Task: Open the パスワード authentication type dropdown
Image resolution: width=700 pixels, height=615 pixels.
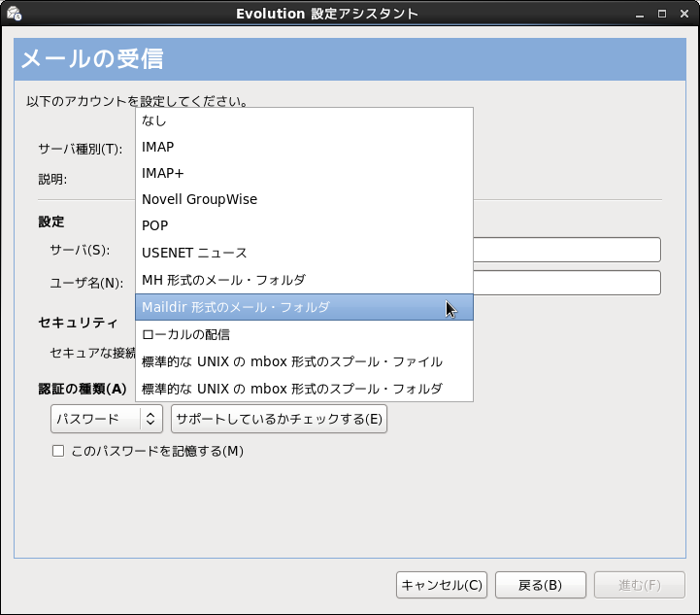Action: click(x=107, y=419)
